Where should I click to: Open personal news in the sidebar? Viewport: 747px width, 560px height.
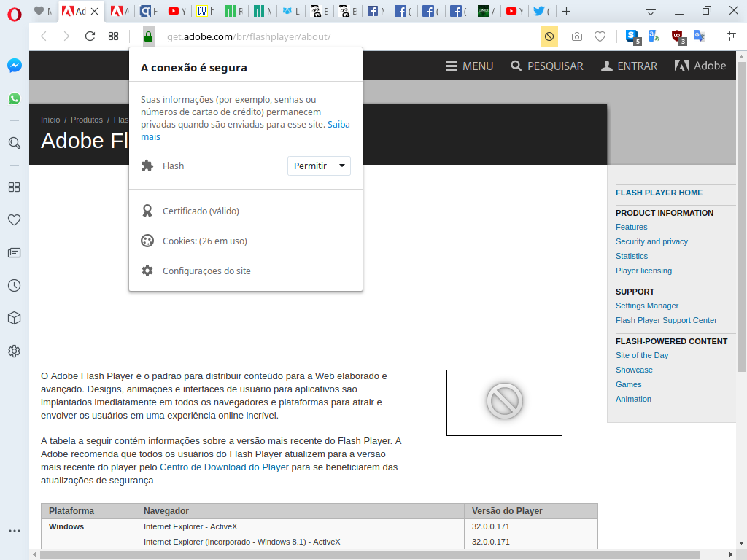click(15, 253)
